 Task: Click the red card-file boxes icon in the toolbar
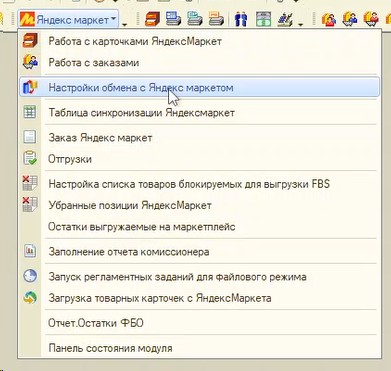click(153, 19)
